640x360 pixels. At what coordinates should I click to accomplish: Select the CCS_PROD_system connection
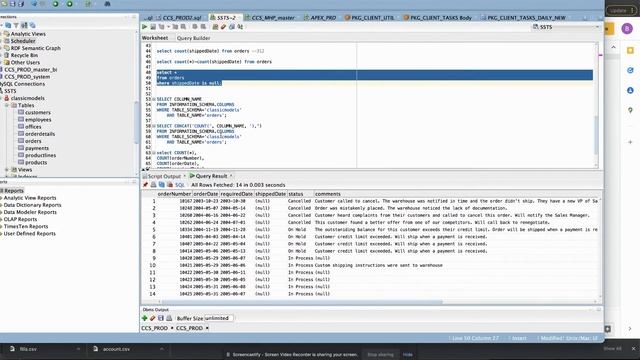[x=27, y=77]
